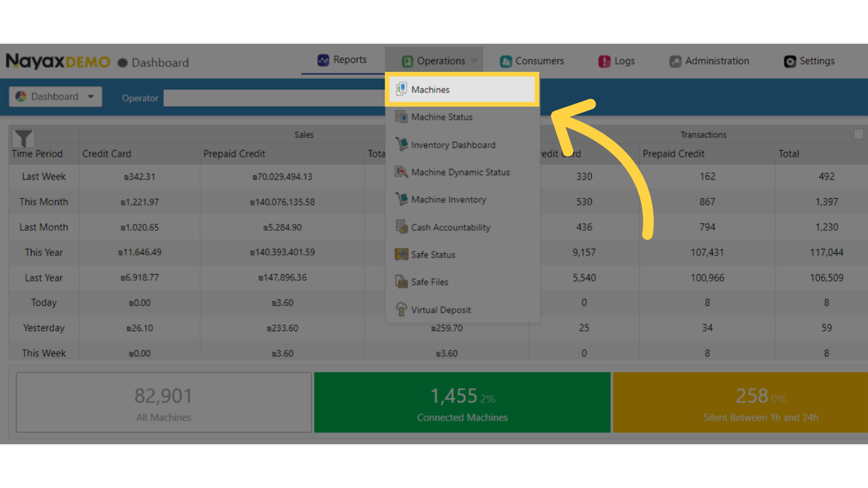The width and height of the screenshot is (868, 488).
Task: Select the This Month row label
Action: click(44, 202)
